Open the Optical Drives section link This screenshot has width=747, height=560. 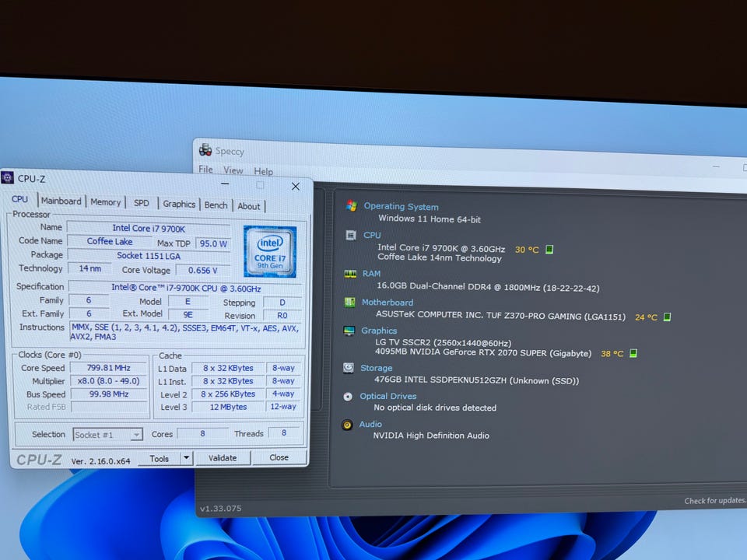(388, 396)
